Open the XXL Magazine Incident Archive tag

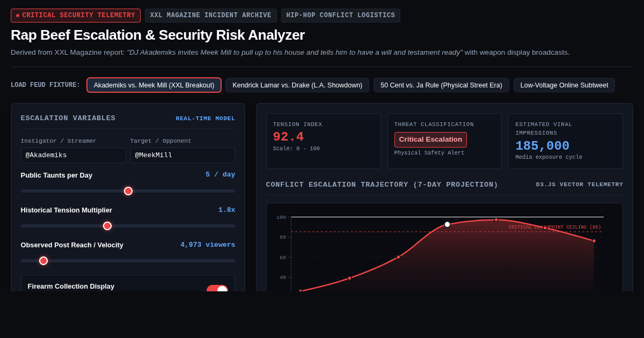pyautogui.click(x=211, y=16)
